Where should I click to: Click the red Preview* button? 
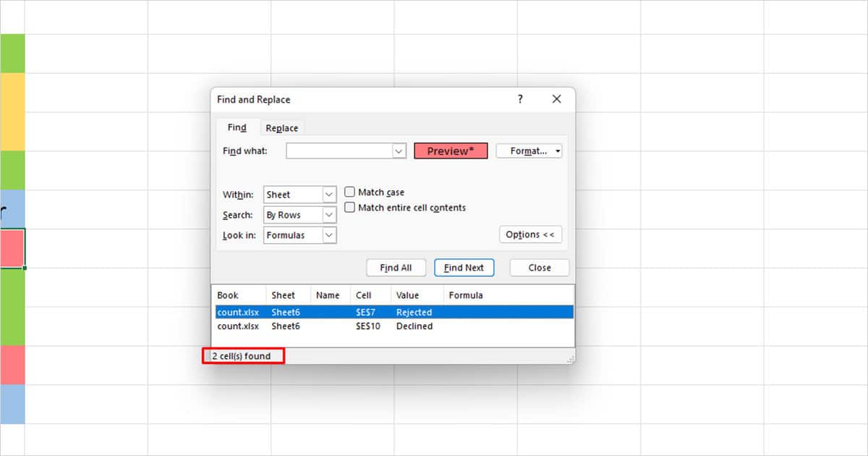[x=451, y=151]
